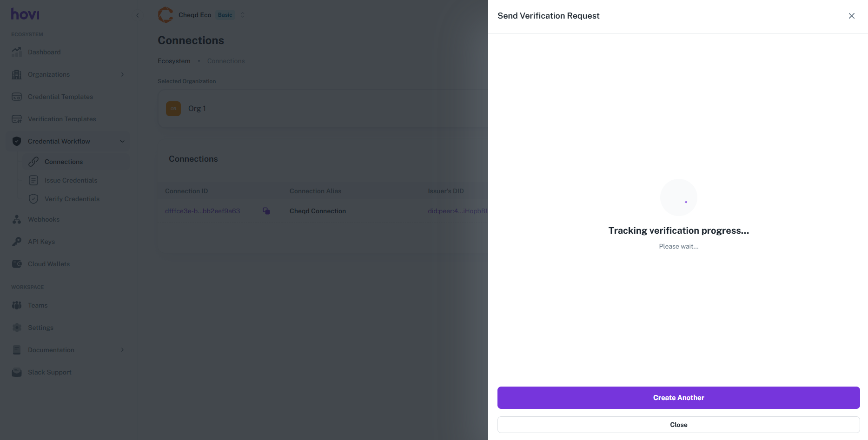Click the Slack Support icon
The image size is (868, 440).
click(17, 372)
